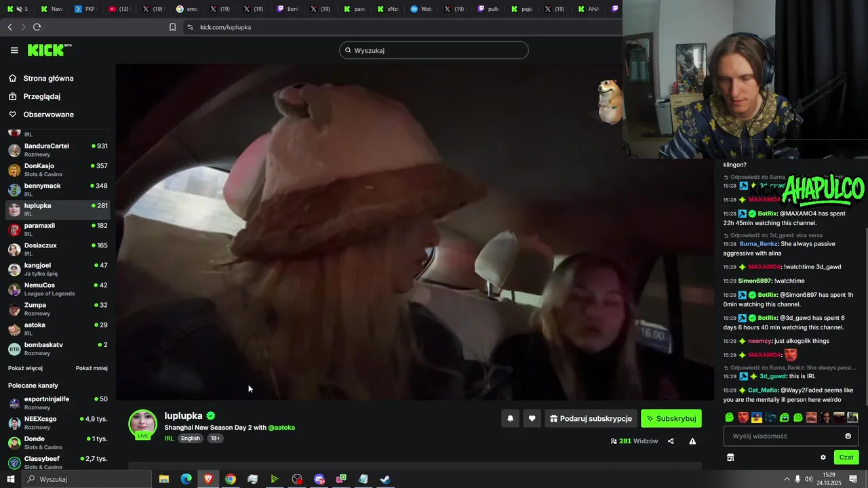Screen dimensions: 868x488
Task: Click the Kick Wyszukaj search field
Action: pyautogui.click(x=434, y=50)
